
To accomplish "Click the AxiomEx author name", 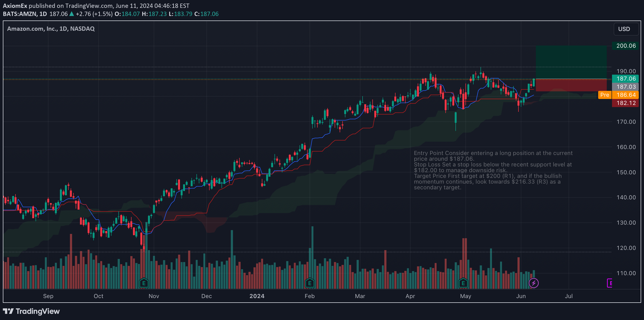I will 15,6.
